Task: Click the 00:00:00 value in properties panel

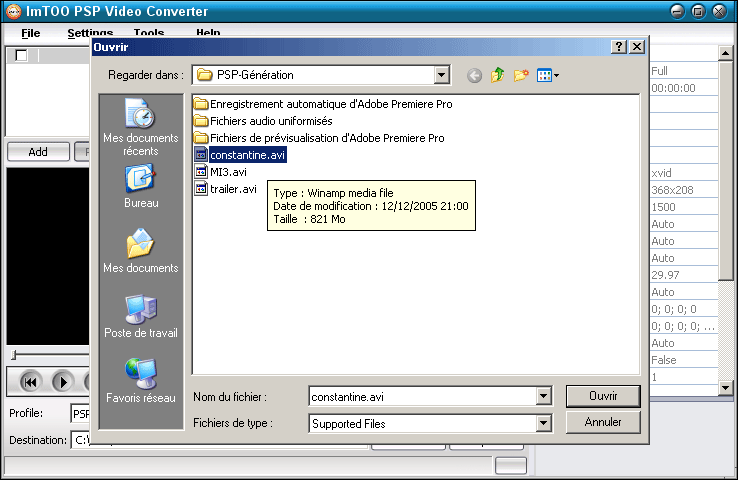Action: 673,88
